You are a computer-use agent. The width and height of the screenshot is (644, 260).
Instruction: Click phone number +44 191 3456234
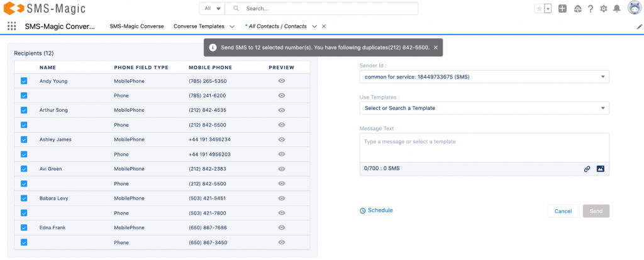(x=209, y=139)
